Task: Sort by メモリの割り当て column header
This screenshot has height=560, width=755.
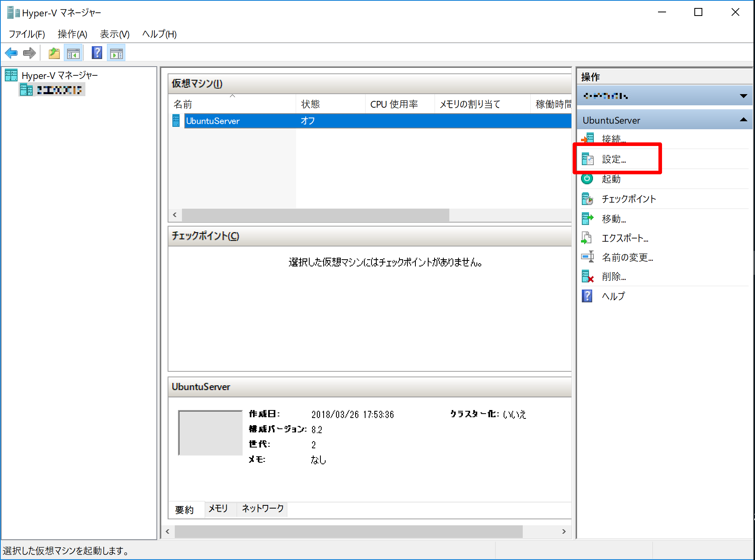Action: point(482,104)
